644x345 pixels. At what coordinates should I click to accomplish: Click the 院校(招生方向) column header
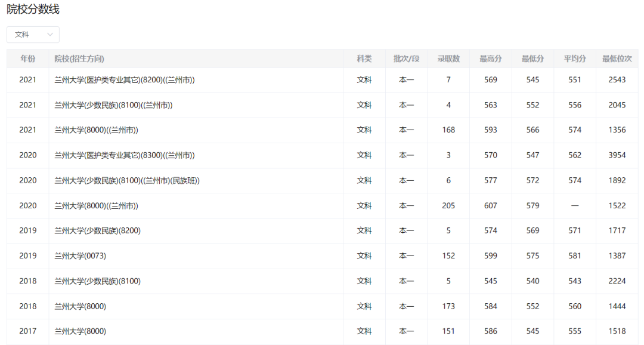coord(79,58)
